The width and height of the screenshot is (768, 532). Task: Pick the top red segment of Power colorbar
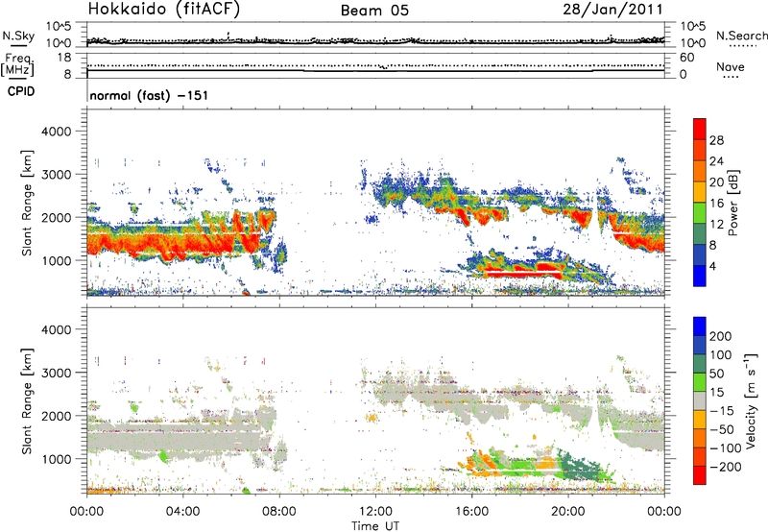pos(700,130)
